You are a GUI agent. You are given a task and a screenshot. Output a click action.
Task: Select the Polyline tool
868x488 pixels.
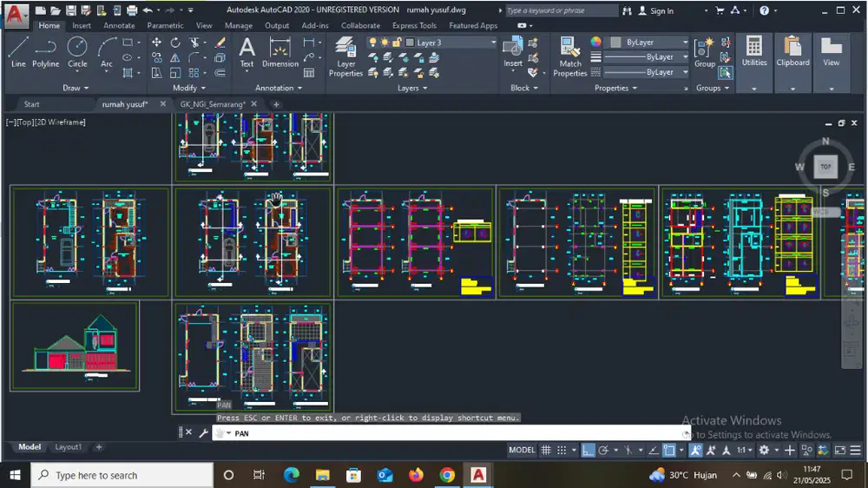[x=45, y=52]
